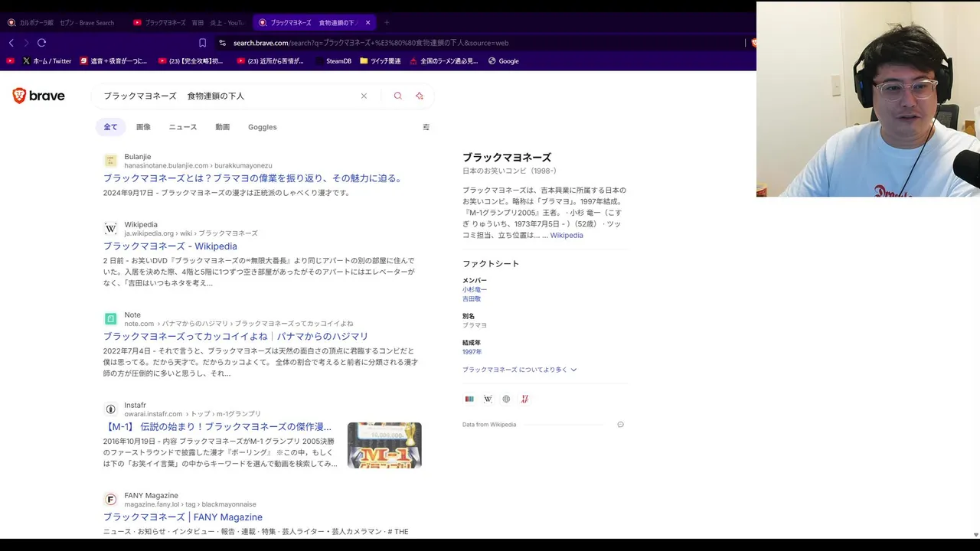Bookmark this page icon in address bar
Image resolution: width=980 pixels, height=551 pixels.
[x=202, y=43]
